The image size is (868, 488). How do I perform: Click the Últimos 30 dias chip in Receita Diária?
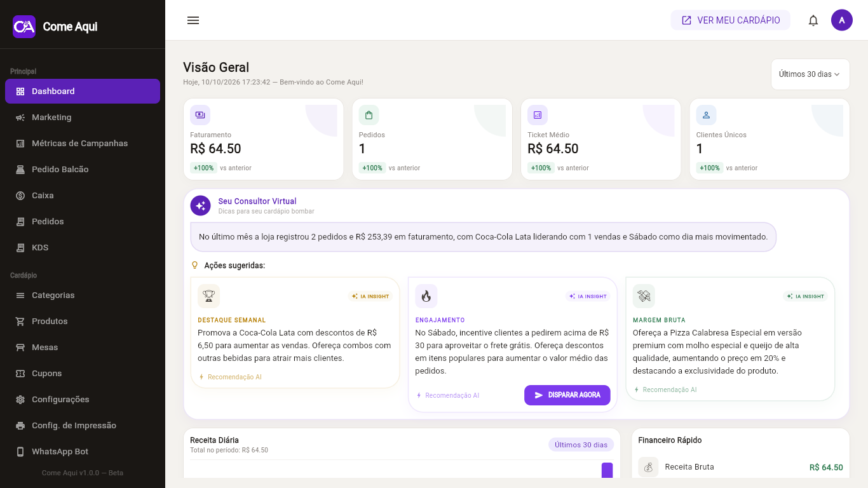pyautogui.click(x=581, y=445)
